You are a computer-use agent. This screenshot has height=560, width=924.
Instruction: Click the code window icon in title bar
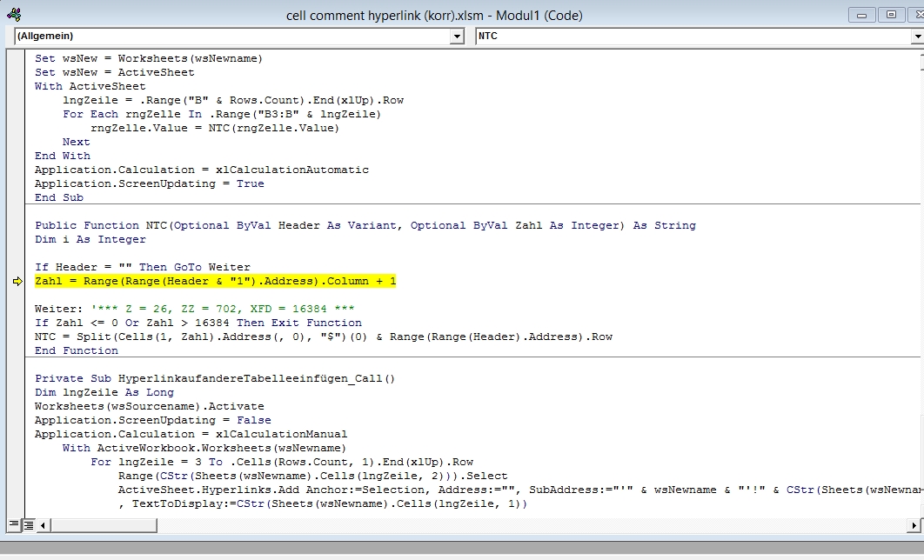[x=14, y=15]
